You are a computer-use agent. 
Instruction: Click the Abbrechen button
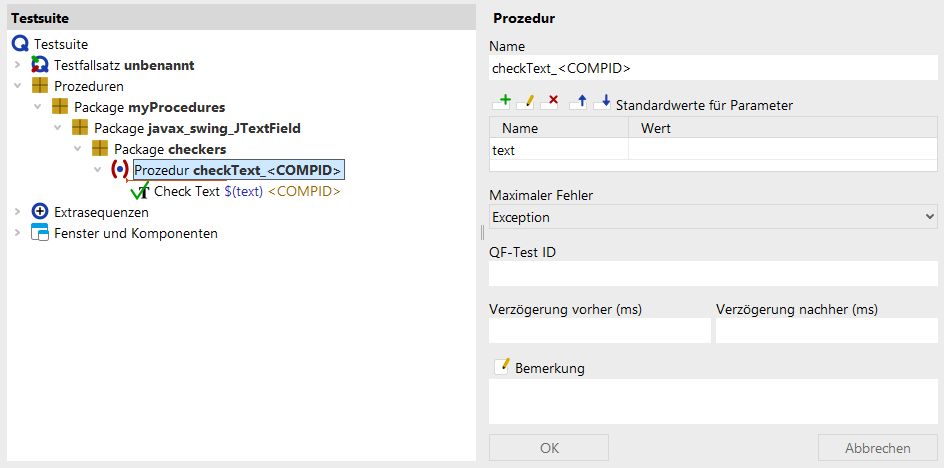pos(877,448)
